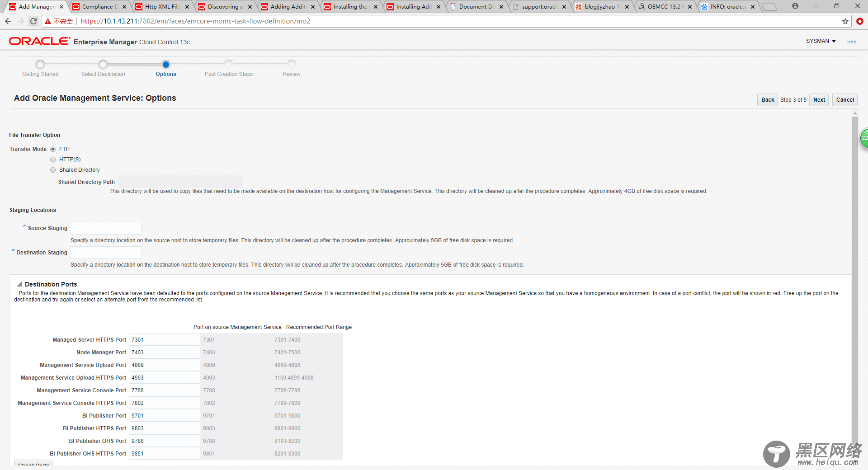Click the Source Staging input field

point(106,228)
